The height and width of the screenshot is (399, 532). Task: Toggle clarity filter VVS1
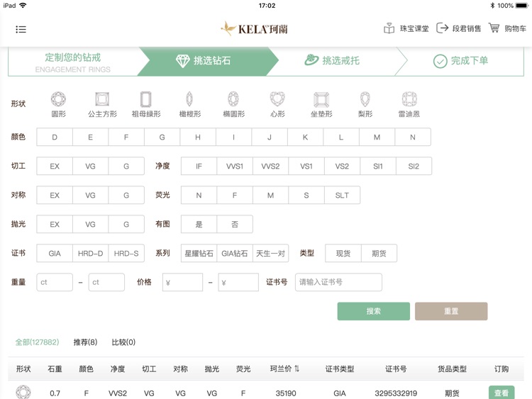point(235,166)
